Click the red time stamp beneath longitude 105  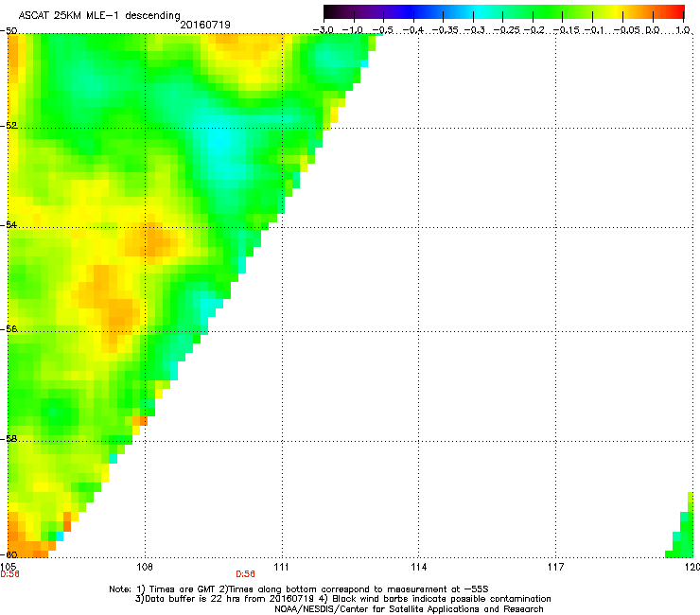tap(9, 574)
